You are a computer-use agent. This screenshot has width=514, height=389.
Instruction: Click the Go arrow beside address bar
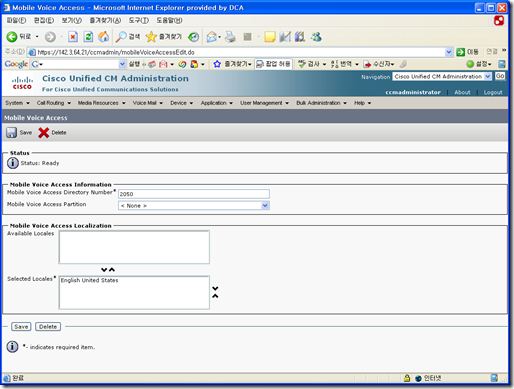pyautogui.click(x=461, y=52)
